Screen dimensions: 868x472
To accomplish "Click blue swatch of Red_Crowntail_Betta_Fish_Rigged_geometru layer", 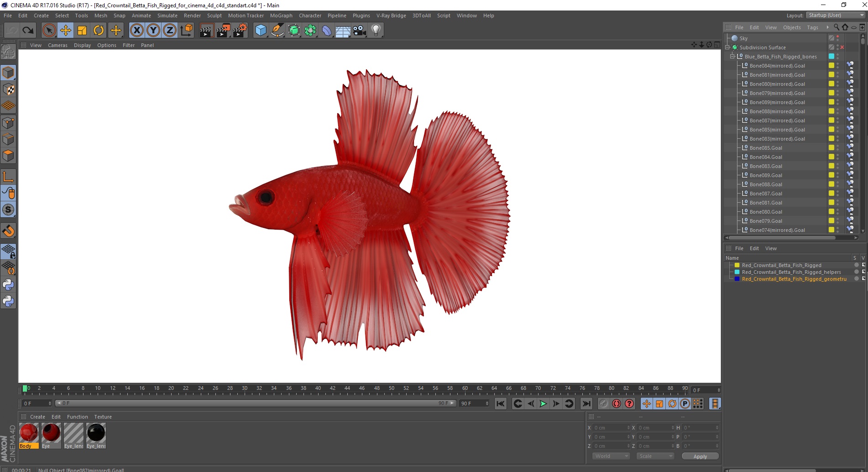I will [737, 279].
